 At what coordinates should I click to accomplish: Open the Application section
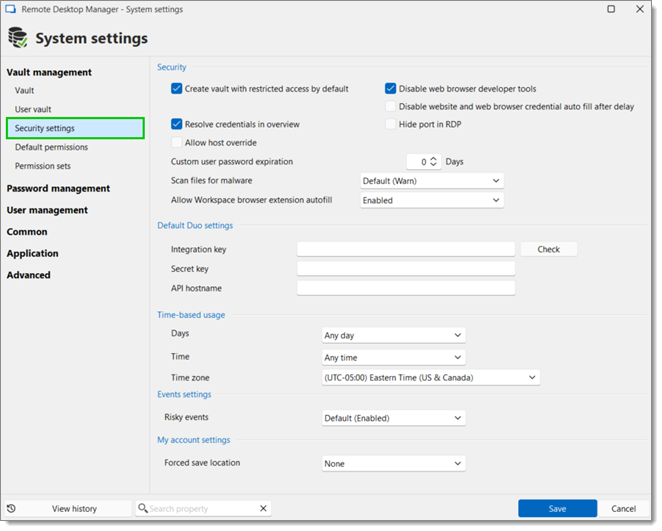tap(33, 253)
